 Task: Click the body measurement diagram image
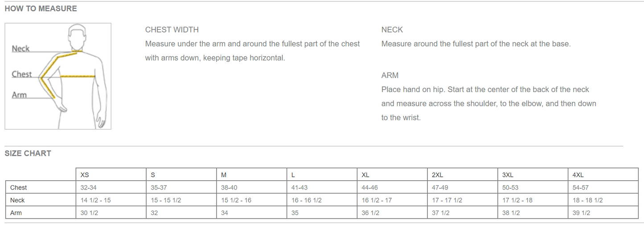[x=58, y=76]
